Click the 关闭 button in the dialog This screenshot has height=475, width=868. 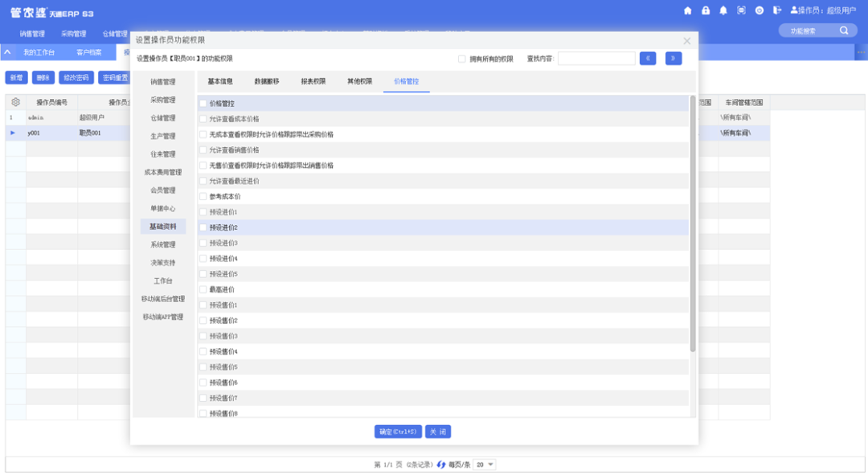438,432
